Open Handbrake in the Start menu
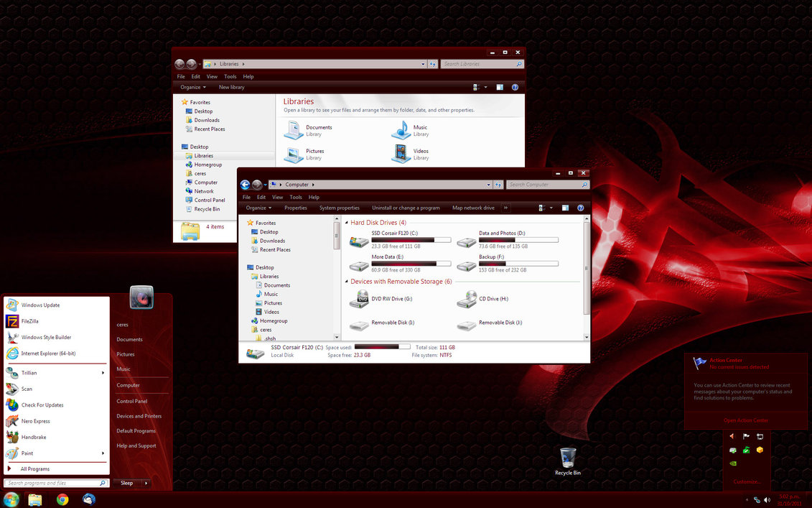Viewport: 812px width, 508px height. click(x=34, y=437)
